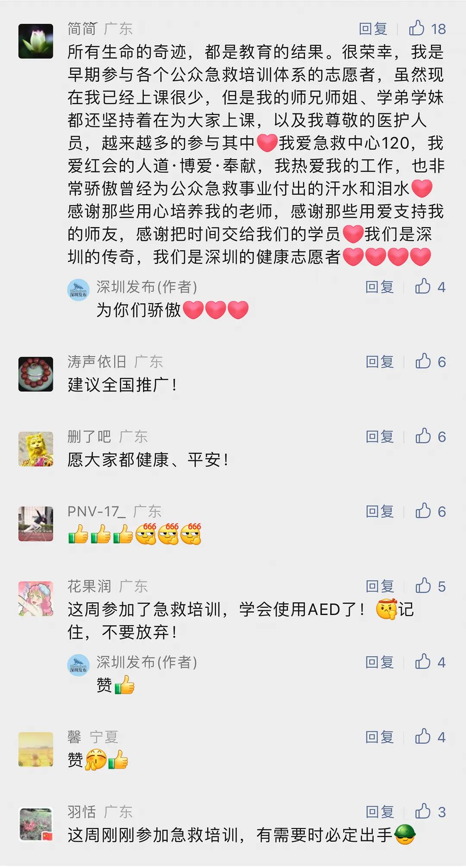Tap username PNV-17_
The image size is (466, 868).
(97, 512)
